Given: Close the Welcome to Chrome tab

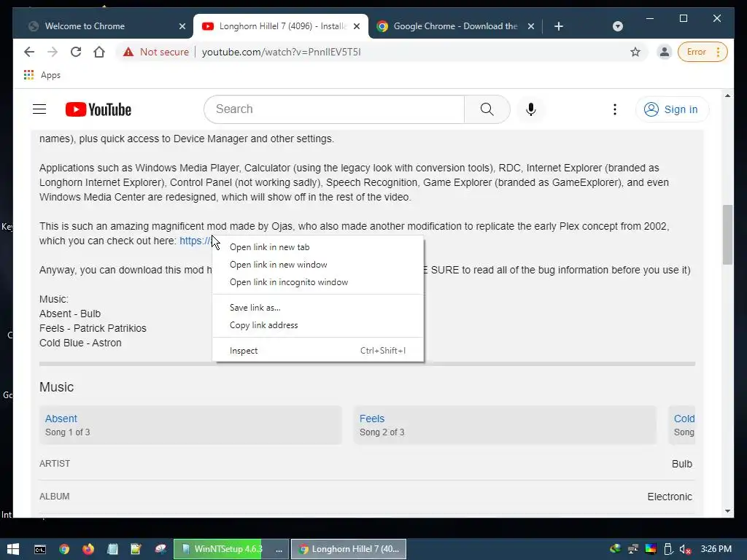Looking at the screenshot, I should 182,26.
